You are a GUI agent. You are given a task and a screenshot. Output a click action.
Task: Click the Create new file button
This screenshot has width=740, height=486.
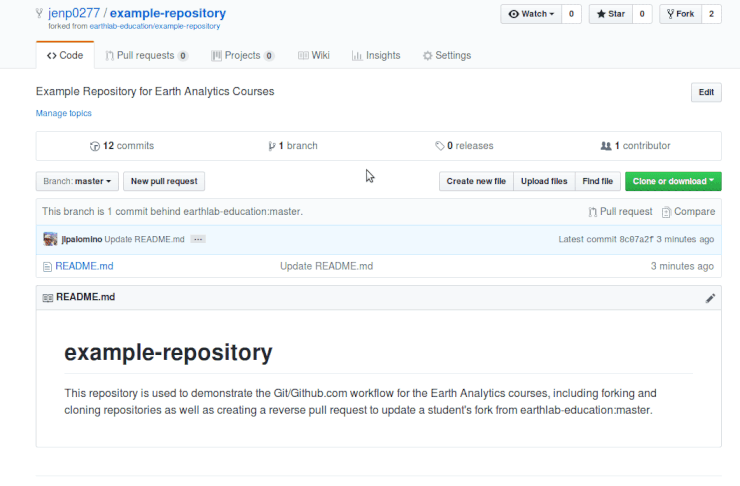(x=476, y=181)
